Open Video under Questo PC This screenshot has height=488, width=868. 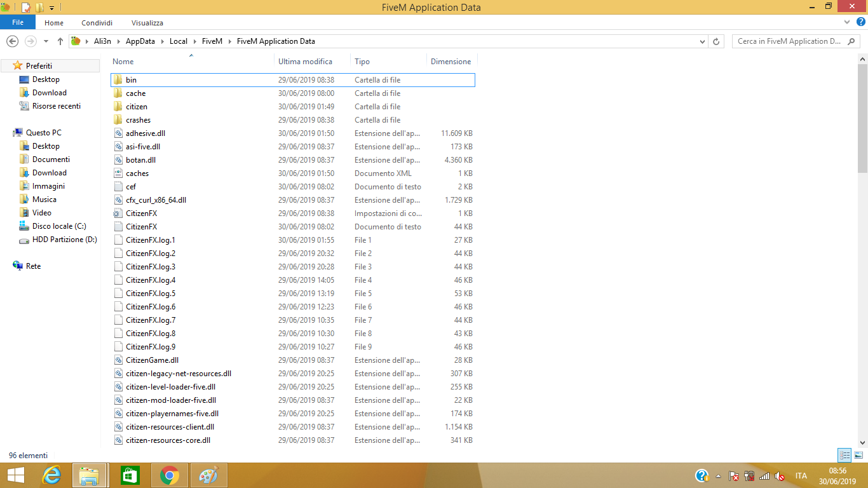(42, 213)
